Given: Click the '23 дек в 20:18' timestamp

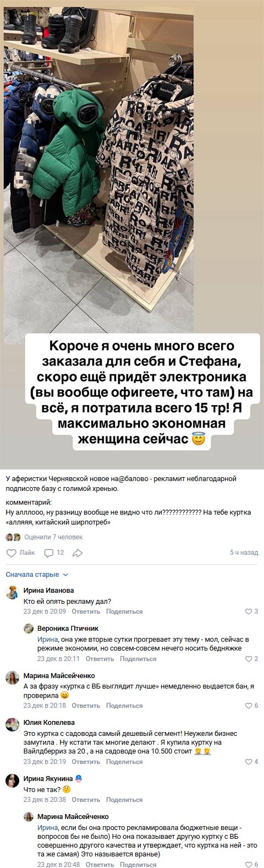Looking at the screenshot, I should (45, 706).
